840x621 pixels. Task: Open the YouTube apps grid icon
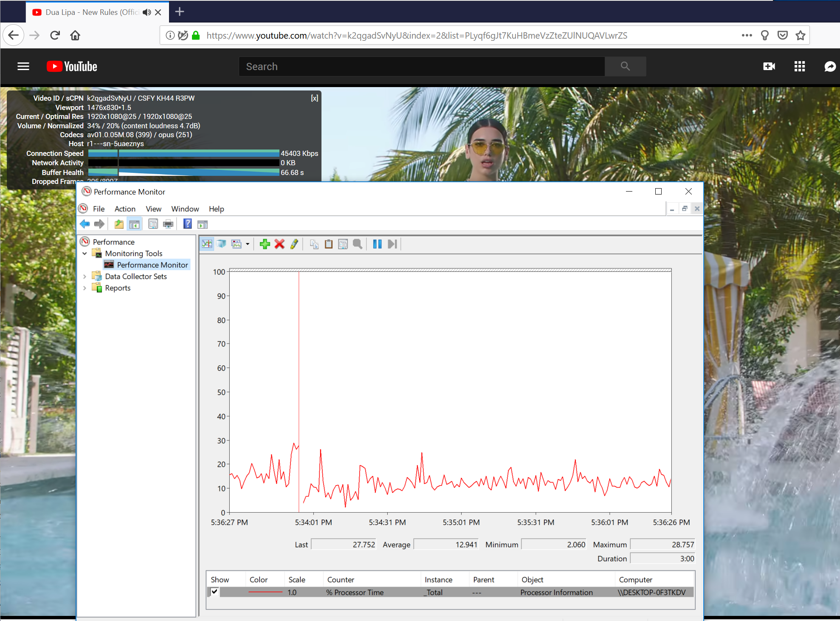point(800,66)
